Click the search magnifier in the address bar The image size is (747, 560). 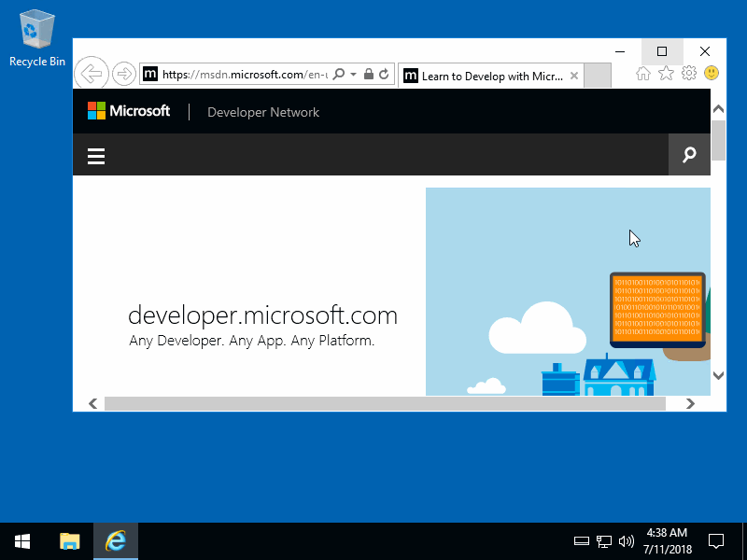point(338,75)
